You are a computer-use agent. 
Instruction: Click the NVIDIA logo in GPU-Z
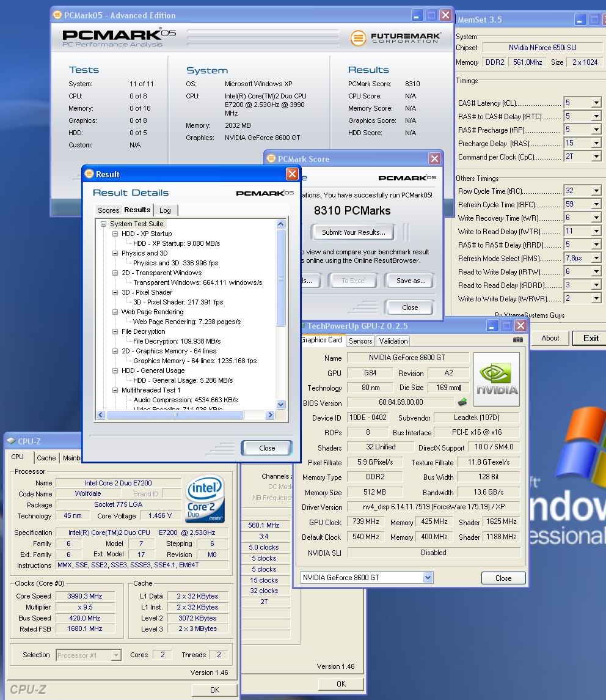497,379
